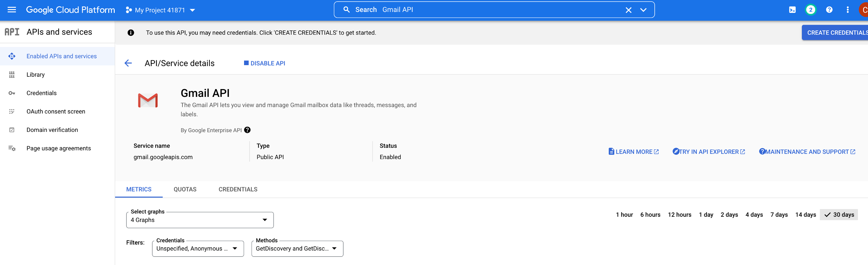The image size is (868, 265).
Task: Open the Credentials filter dropdown
Action: point(198,248)
